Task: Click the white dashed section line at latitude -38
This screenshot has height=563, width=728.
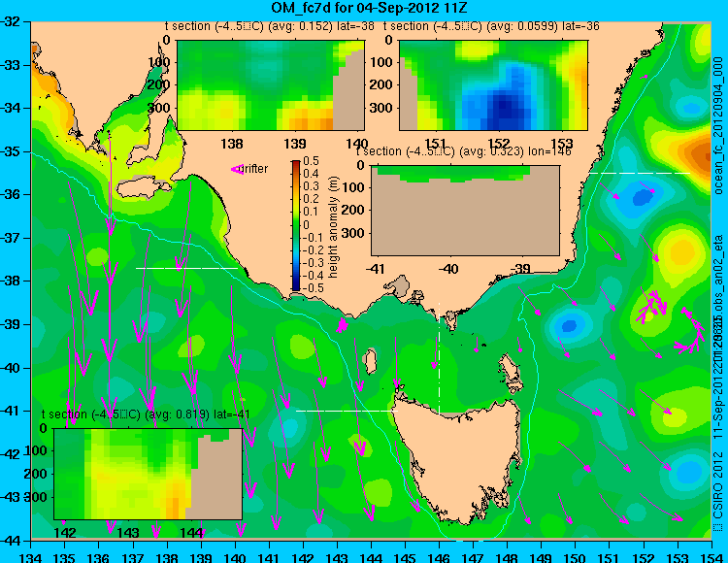Action: (186, 268)
